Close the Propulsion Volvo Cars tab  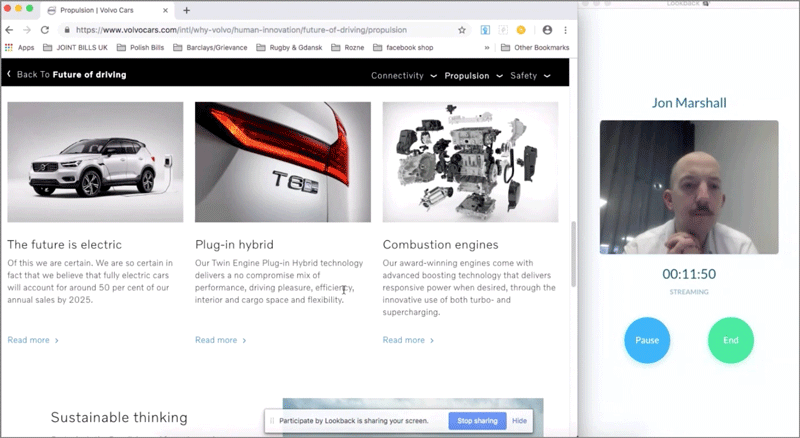165,10
